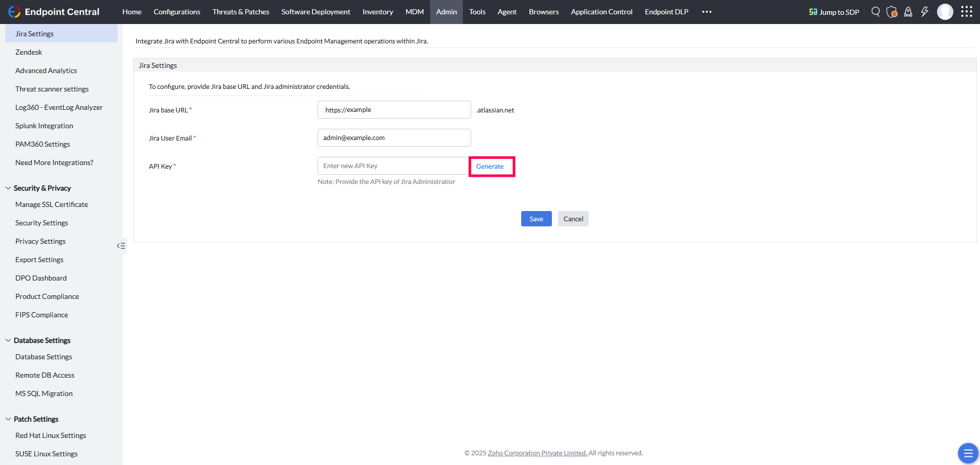Open Advanced Analytics in sidebar

(x=46, y=71)
